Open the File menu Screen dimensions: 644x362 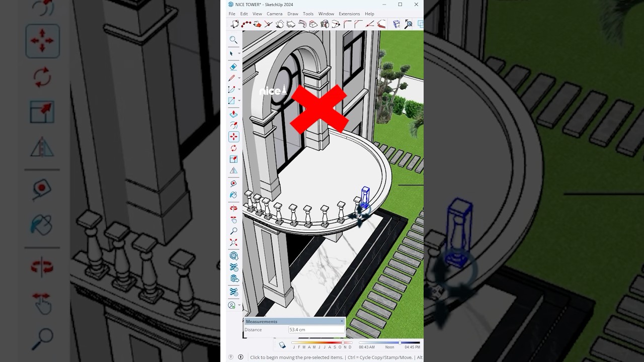(x=232, y=14)
